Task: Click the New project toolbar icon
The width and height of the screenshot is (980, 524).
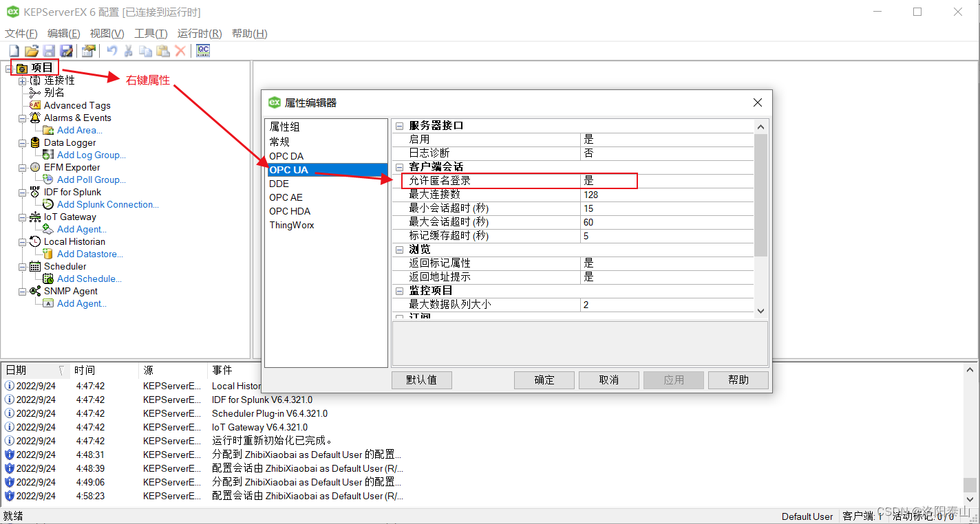Action: 14,50
